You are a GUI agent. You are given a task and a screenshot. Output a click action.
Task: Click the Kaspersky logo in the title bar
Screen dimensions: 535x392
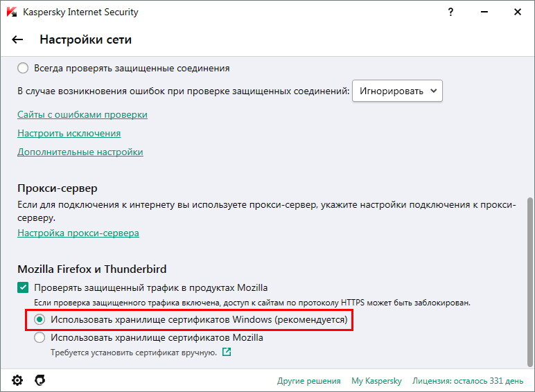click(12, 12)
